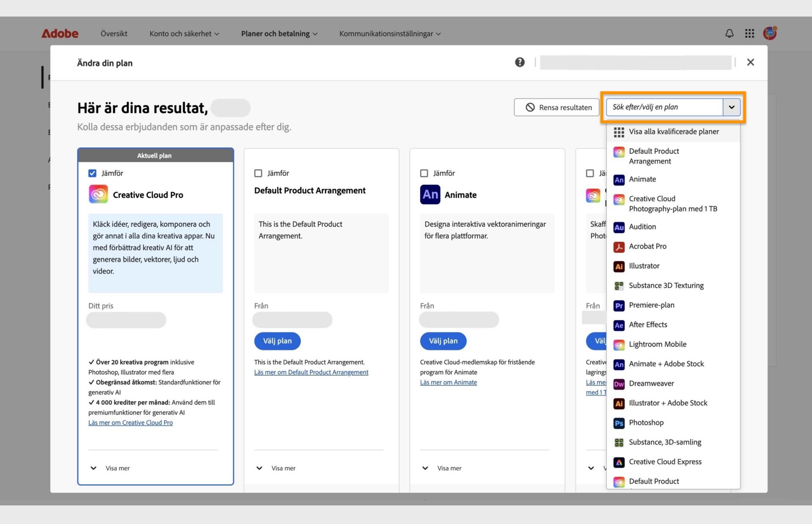Click the notifications bell icon
This screenshot has width=812, height=524.
729,33
